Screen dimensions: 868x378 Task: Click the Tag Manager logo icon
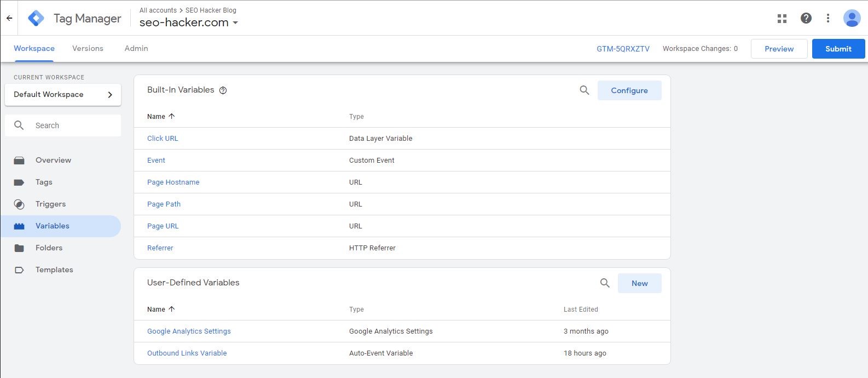click(36, 18)
